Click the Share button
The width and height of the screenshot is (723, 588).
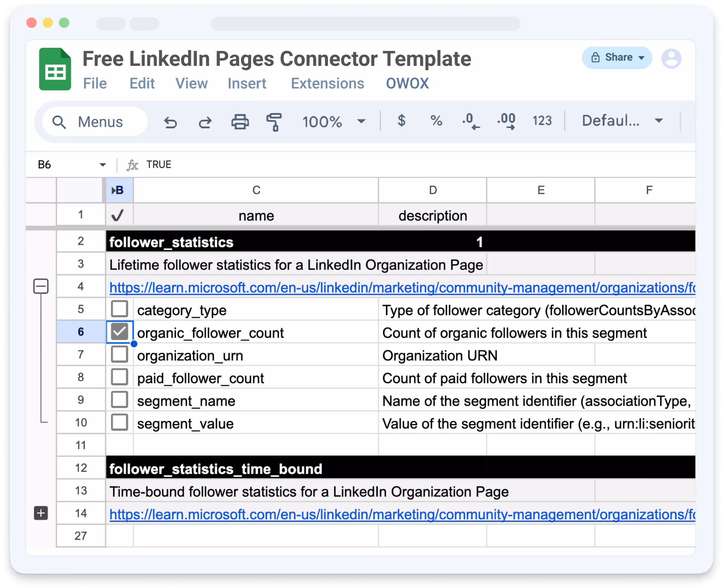617,58
